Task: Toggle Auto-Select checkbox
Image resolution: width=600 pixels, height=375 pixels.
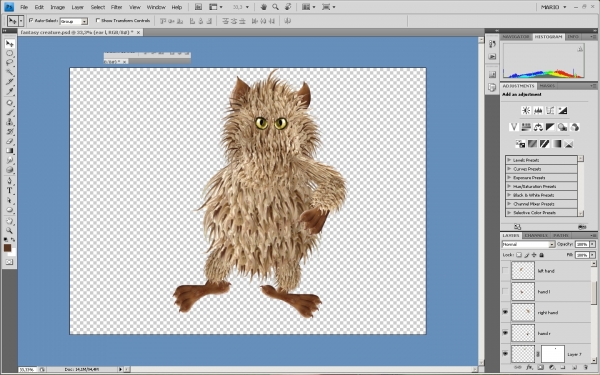Action: 31,20
